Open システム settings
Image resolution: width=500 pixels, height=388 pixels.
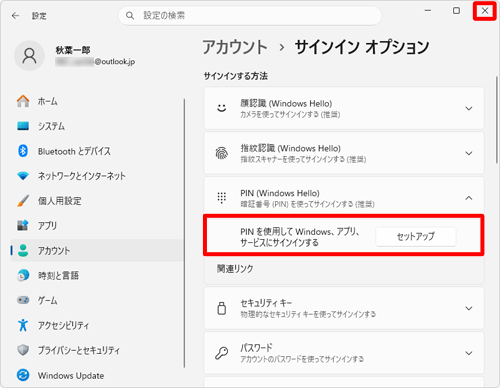pos(97,126)
